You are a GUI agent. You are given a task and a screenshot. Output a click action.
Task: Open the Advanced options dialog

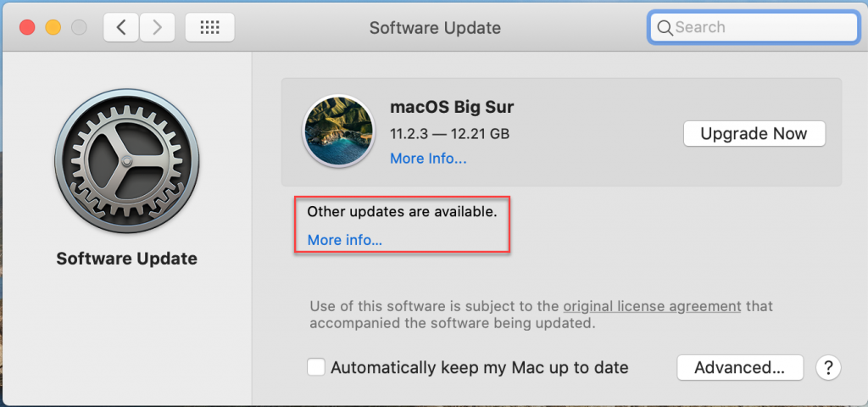739,368
